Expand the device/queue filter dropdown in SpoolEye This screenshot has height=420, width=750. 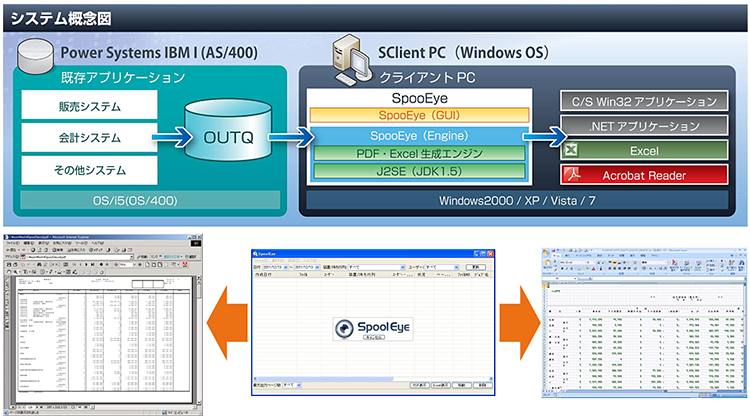pyautogui.click(x=403, y=267)
